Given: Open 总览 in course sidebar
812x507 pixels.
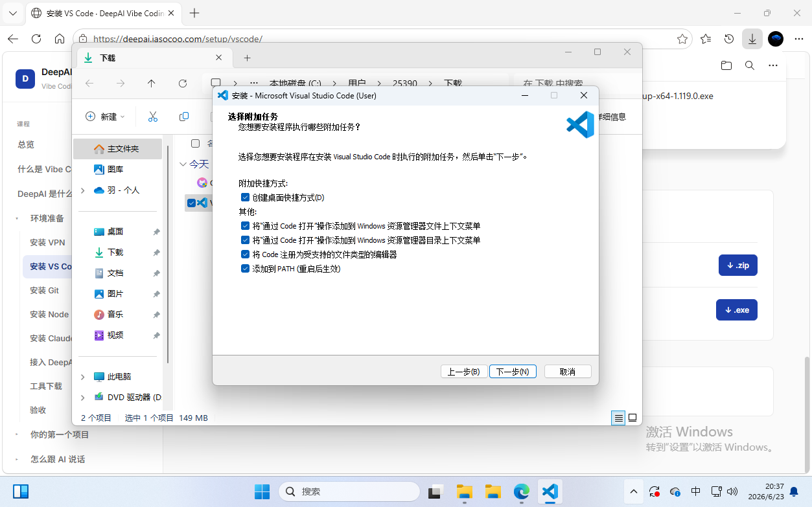Looking at the screenshot, I should coord(26,144).
